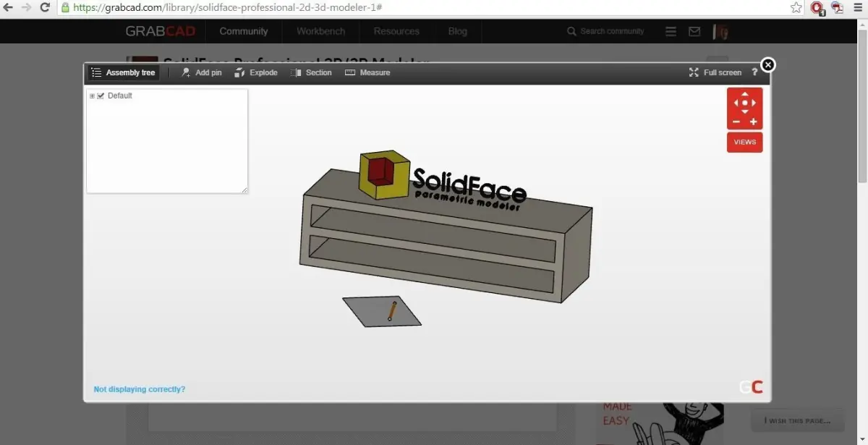This screenshot has width=868, height=445.
Task: Select the Add pin tool
Action: point(201,72)
